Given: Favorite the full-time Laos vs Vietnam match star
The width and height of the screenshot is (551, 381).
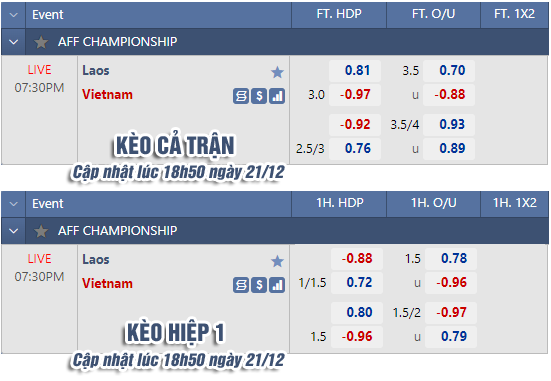Looking at the screenshot, I should tap(277, 72).
